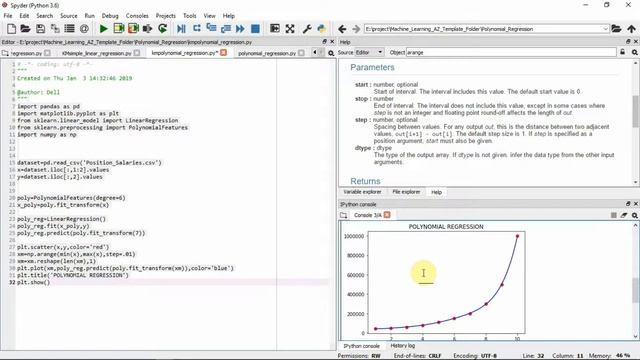The width and height of the screenshot is (640, 360).
Task: Open the Editor tab options magnifier
Action: [x=331, y=53]
